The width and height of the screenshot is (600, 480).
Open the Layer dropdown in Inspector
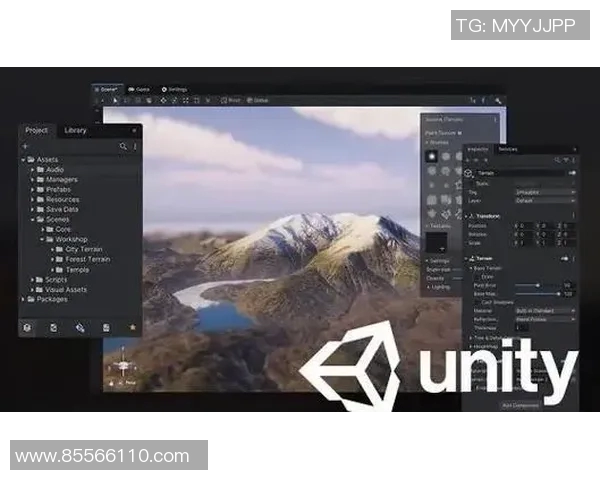click(545, 200)
